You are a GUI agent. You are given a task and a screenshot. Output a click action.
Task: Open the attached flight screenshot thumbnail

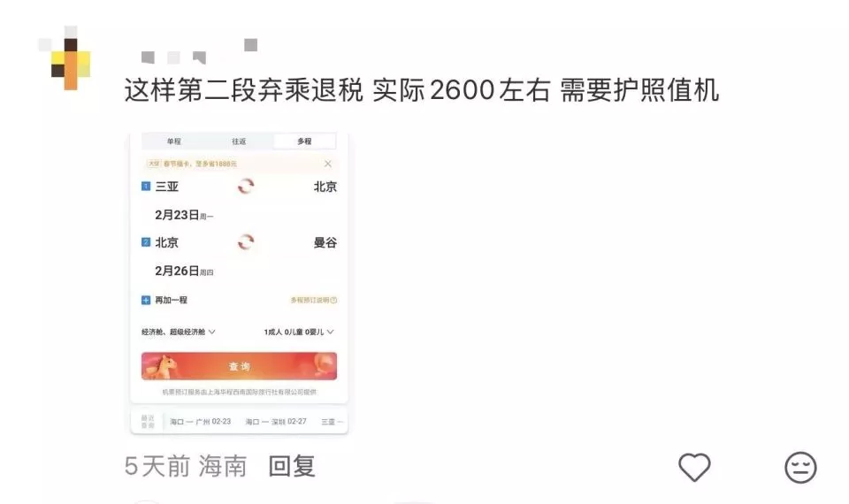[x=239, y=283]
